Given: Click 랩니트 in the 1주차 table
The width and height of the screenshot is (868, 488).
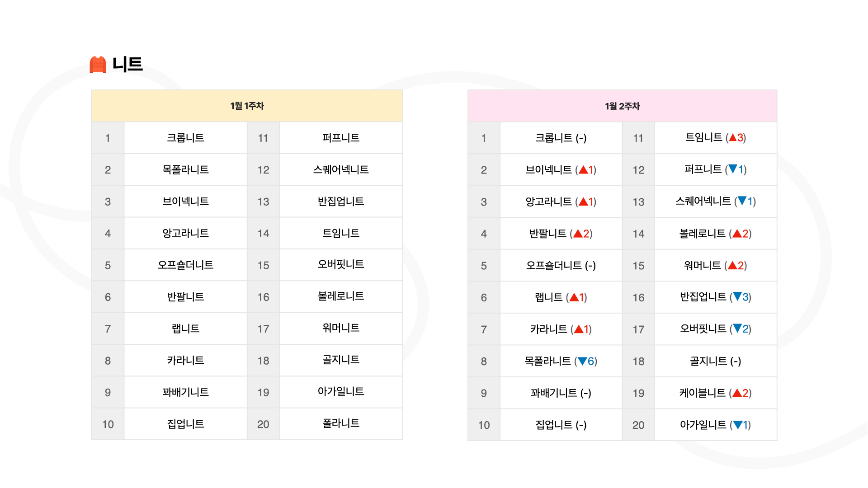Looking at the screenshot, I should pyautogui.click(x=185, y=328).
